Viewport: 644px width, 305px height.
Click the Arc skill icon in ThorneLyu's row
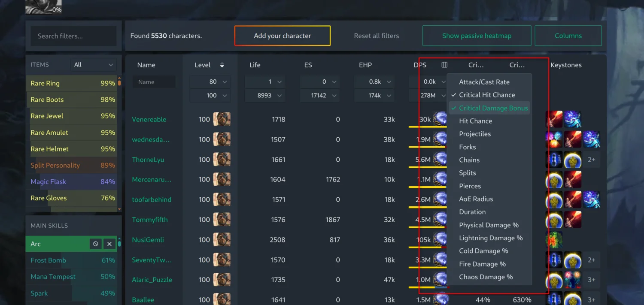click(440, 160)
